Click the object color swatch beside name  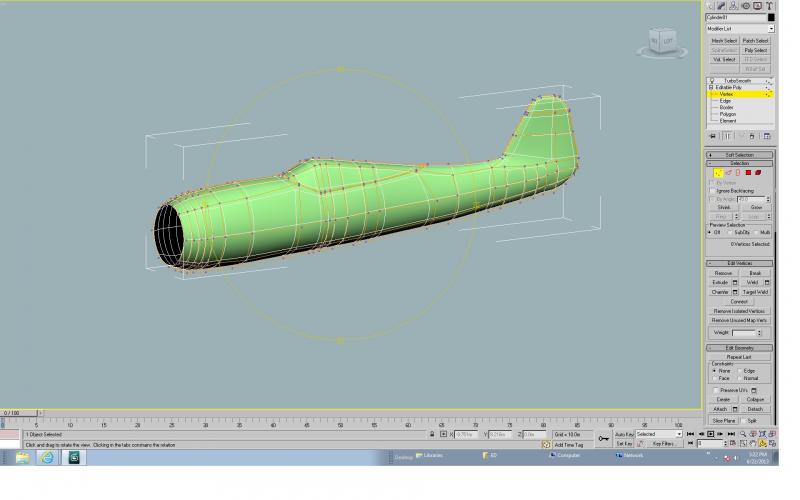771,17
